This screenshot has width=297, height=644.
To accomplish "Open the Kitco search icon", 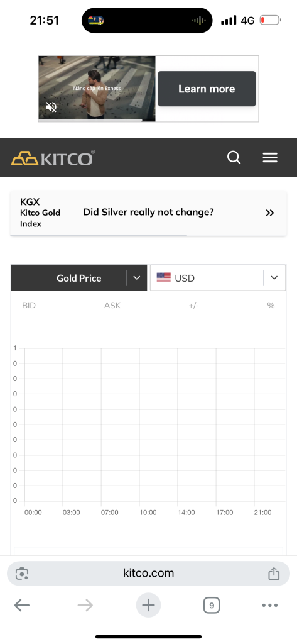I will pos(234,158).
